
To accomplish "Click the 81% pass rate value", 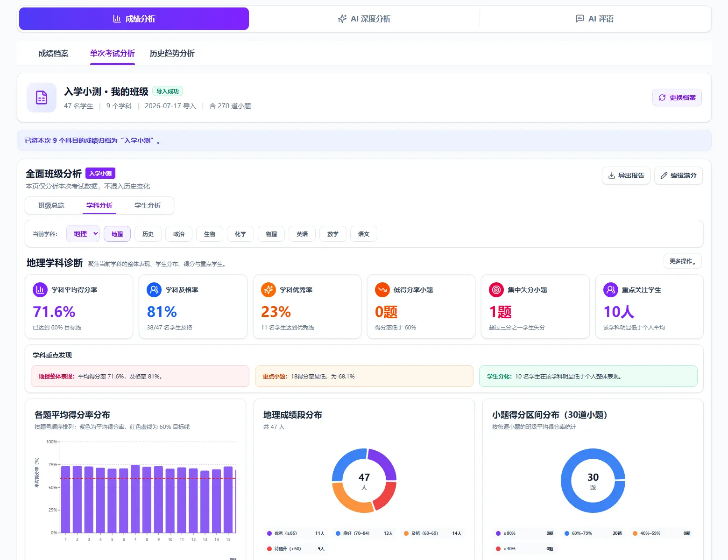I will (x=162, y=312).
